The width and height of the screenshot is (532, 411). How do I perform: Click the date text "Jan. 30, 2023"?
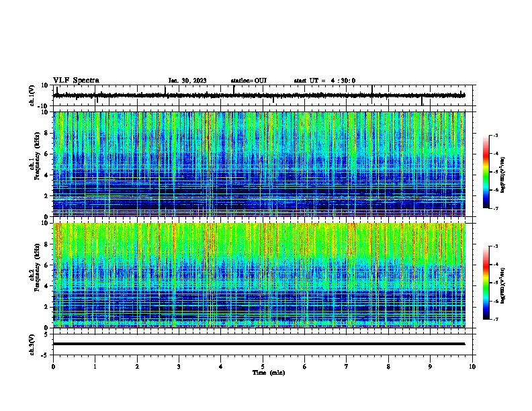187,81
